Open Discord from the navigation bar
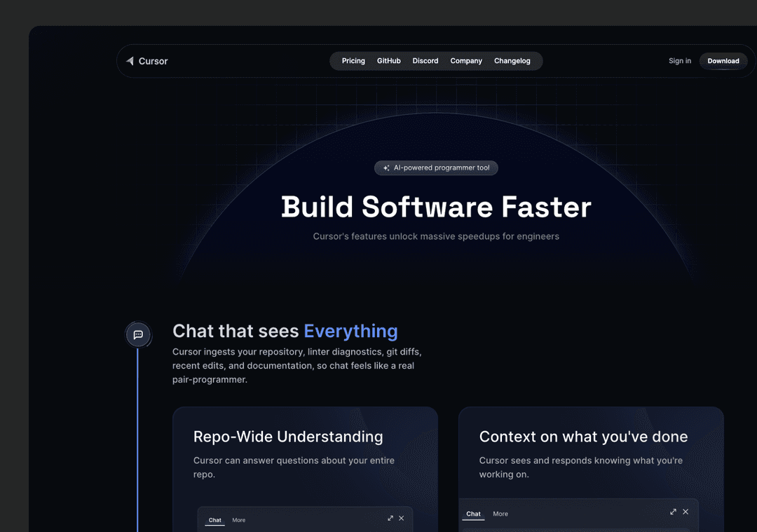 (425, 61)
